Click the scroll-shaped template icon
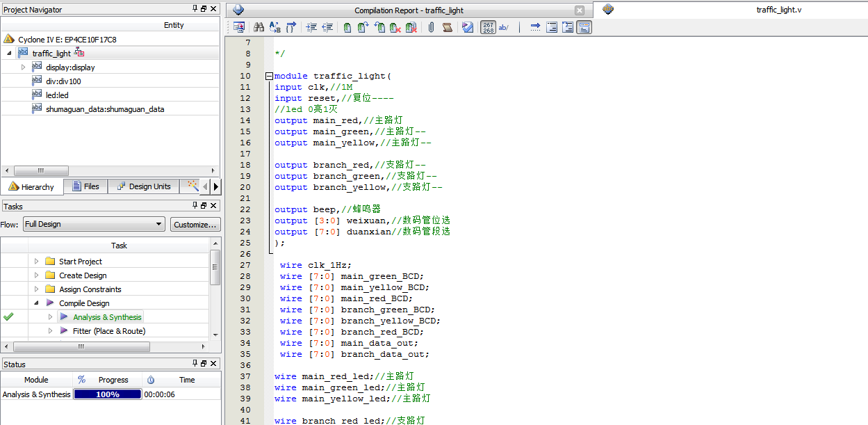This screenshot has height=425, width=868. tap(448, 28)
